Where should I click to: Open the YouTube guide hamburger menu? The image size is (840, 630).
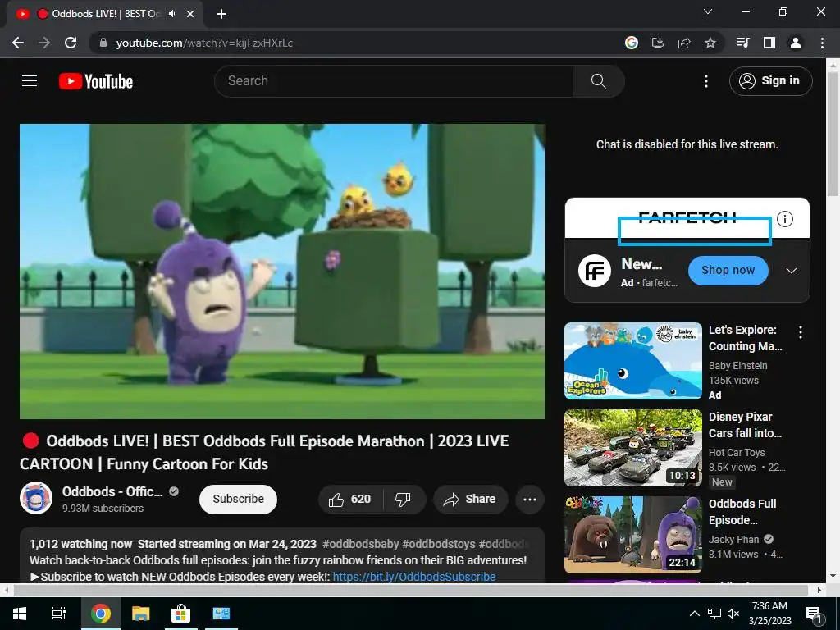[30, 81]
